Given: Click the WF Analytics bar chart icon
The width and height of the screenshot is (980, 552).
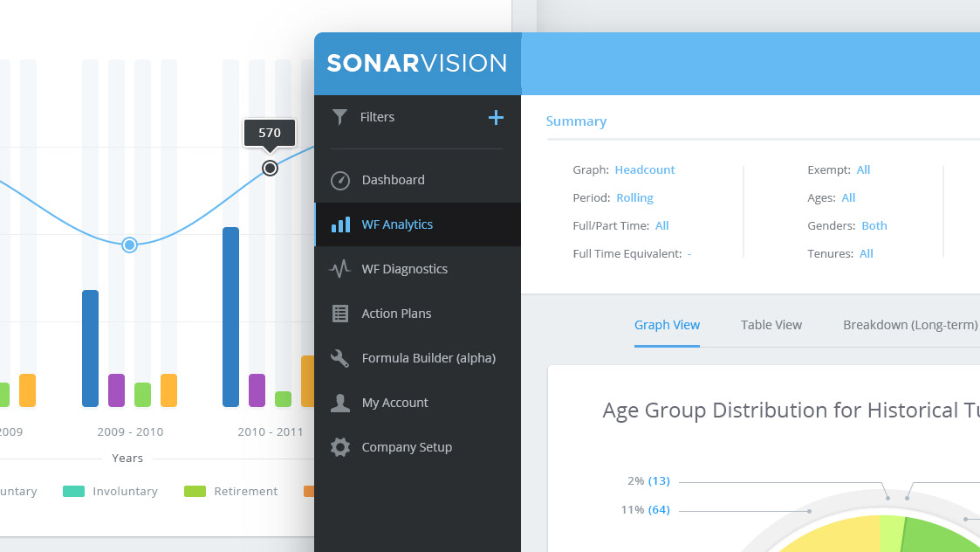Looking at the screenshot, I should [340, 224].
